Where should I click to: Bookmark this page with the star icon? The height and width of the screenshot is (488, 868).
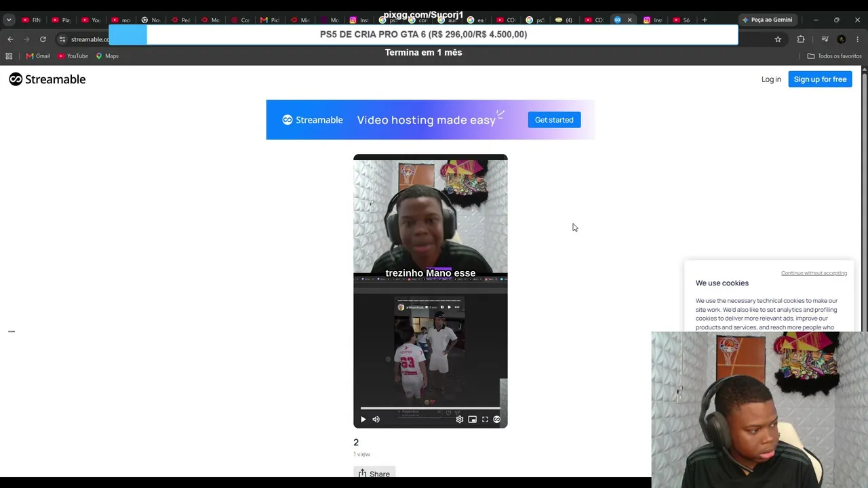[778, 39]
